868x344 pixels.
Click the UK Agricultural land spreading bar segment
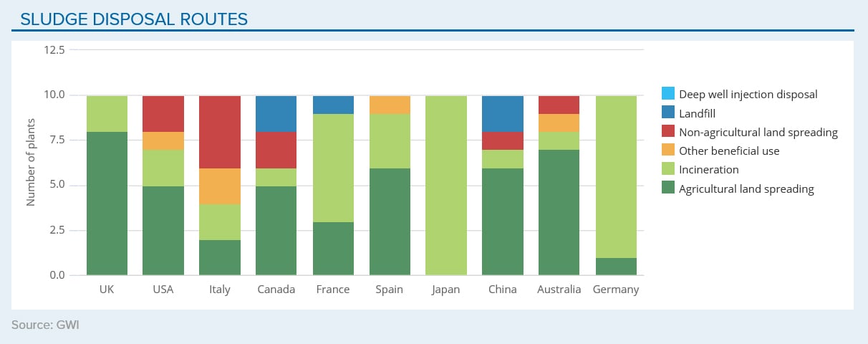coord(107,204)
